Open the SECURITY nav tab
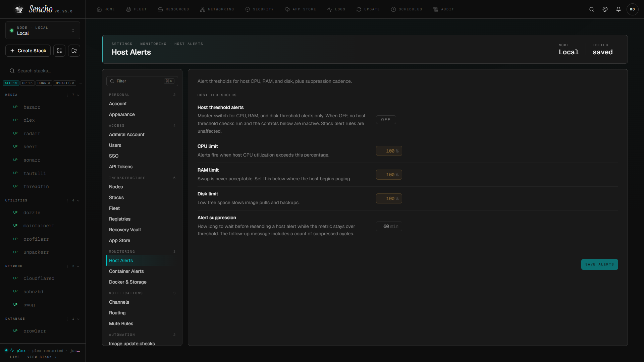The width and height of the screenshot is (644, 362). pos(259,9)
